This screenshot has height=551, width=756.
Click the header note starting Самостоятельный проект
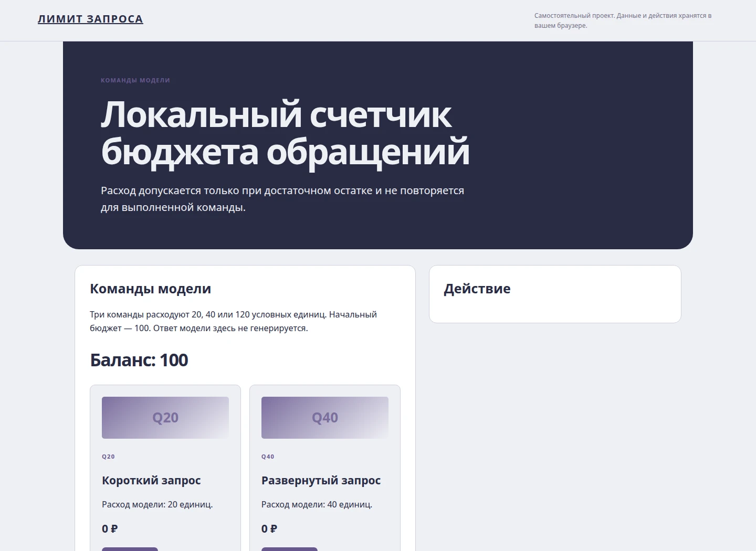(623, 20)
